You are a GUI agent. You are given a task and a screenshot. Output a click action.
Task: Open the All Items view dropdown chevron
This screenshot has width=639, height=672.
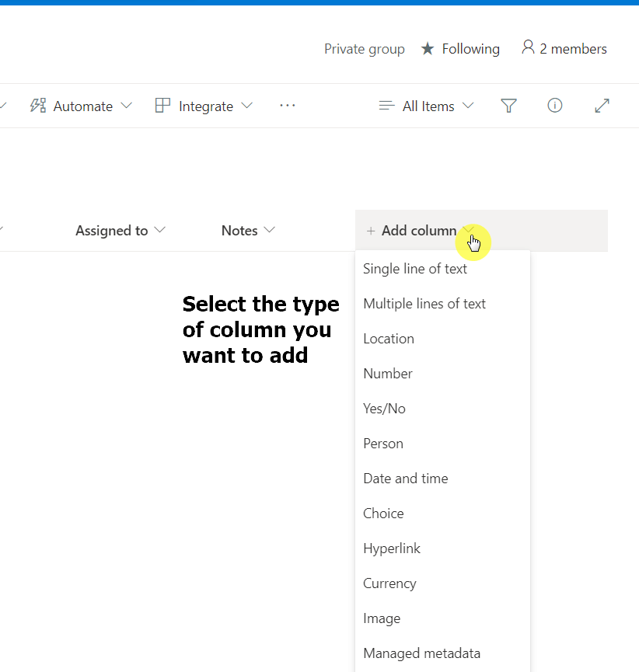point(468,106)
